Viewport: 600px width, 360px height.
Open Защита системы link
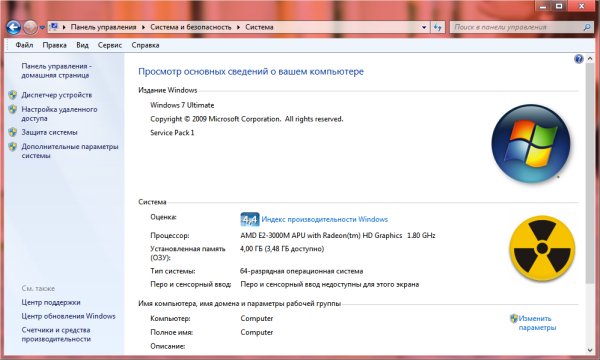49,132
